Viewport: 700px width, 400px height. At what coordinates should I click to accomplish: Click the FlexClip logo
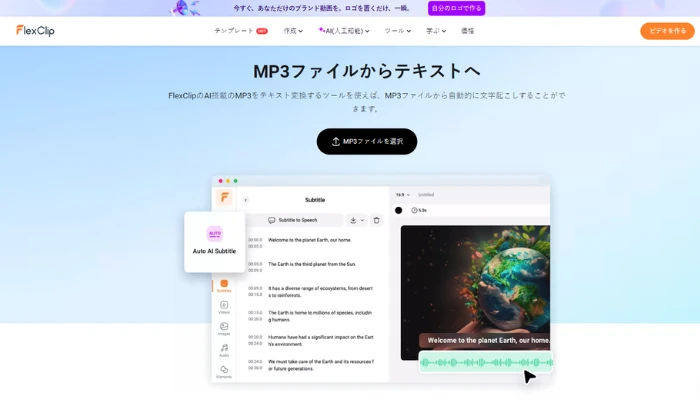coord(35,30)
